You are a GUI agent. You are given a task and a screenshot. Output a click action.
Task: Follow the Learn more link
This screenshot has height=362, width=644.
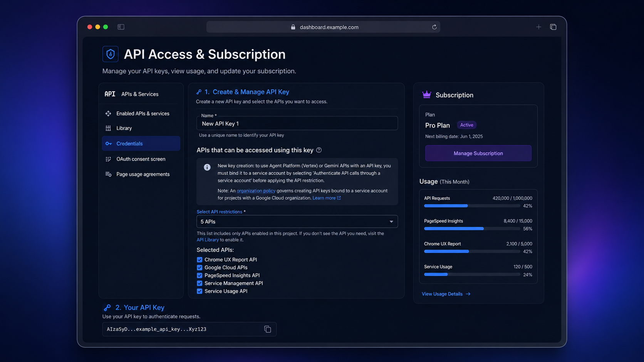[324, 198]
